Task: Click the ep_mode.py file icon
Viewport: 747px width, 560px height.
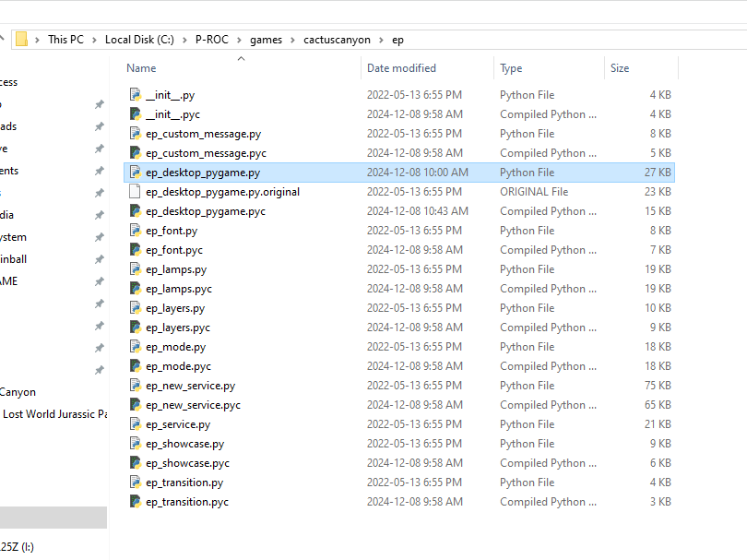Action: click(136, 347)
